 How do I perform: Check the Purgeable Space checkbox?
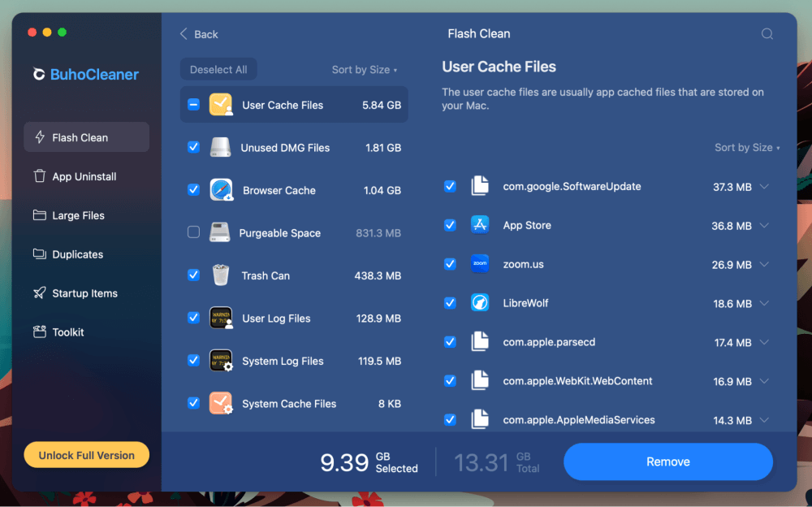point(193,232)
